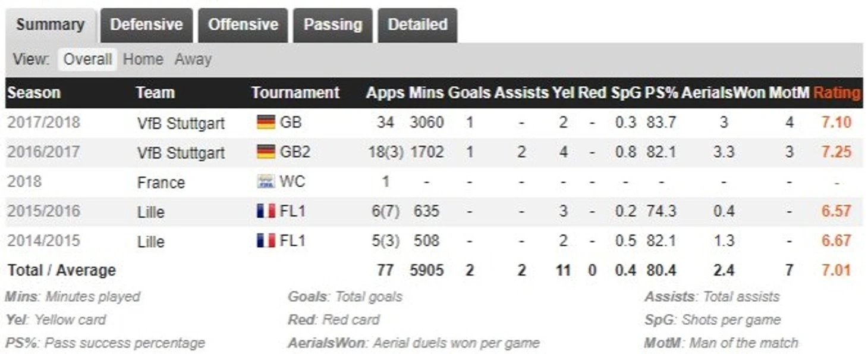
Task: Toggle the view to Away
Action: click(x=193, y=59)
